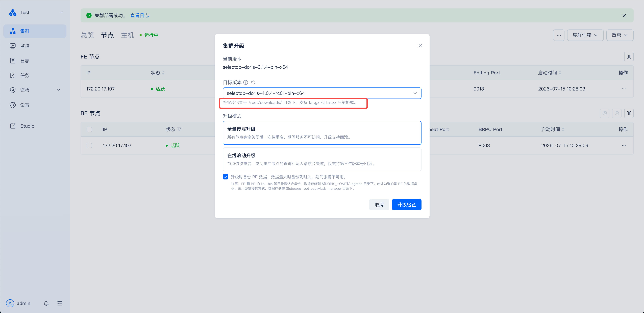Select the 在线滚动升级 upgrade mode
This screenshot has height=313, width=644.
(x=322, y=159)
